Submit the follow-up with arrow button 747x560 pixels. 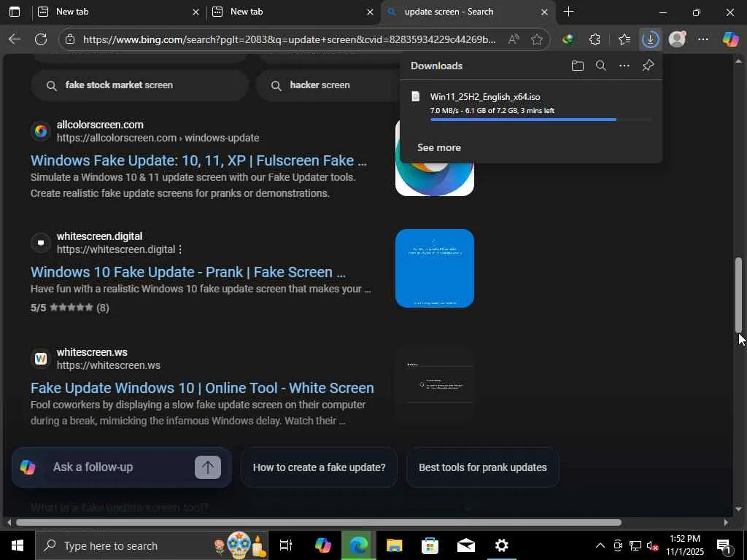[208, 467]
